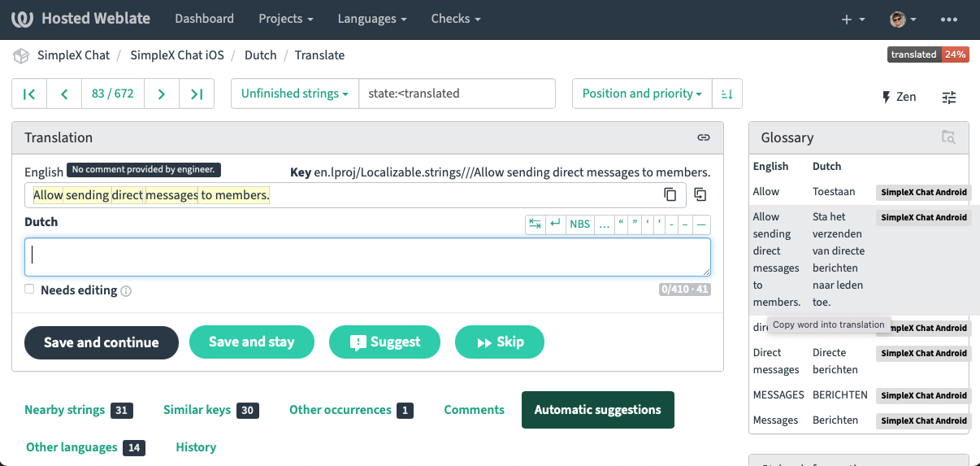Screen dimensions: 980x466
Task: Open the Checks menu
Action: (455, 19)
